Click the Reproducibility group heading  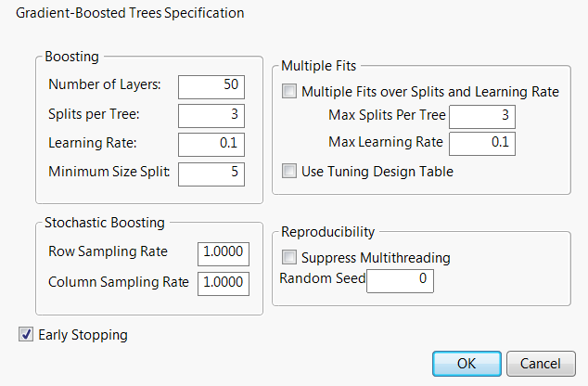coord(331,231)
